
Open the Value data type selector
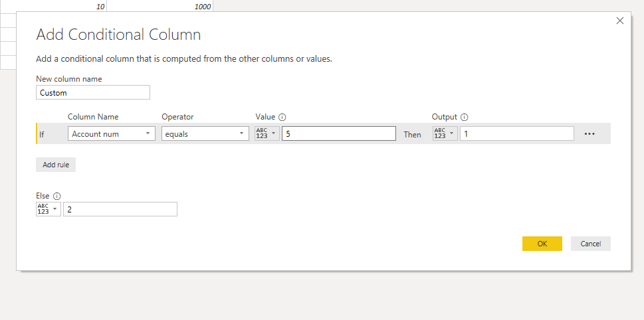pyautogui.click(x=267, y=133)
